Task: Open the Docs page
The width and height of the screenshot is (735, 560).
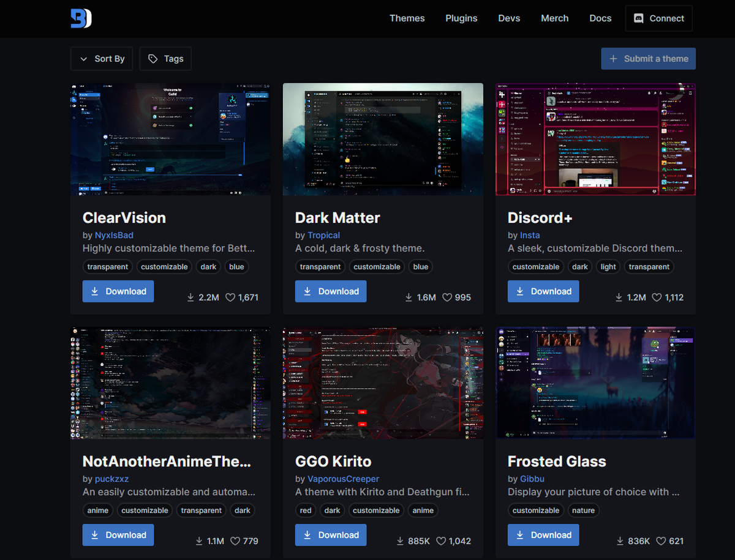Action: (x=600, y=18)
